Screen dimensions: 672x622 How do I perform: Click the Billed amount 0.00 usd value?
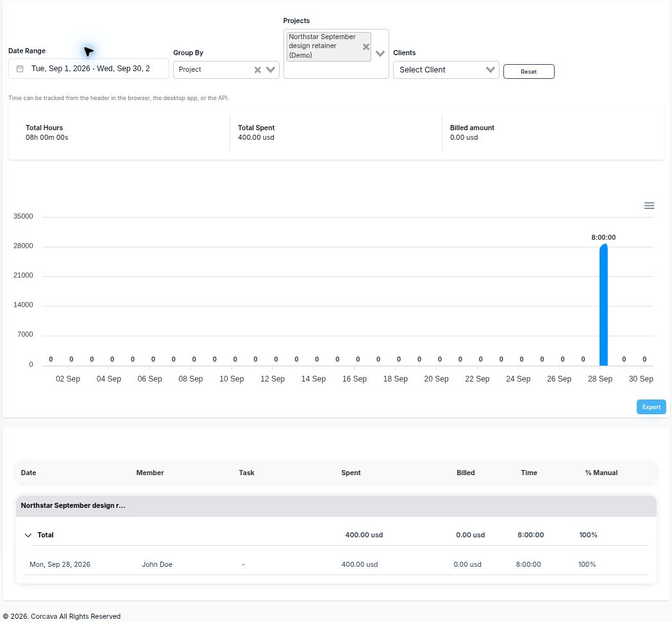click(464, 138)
